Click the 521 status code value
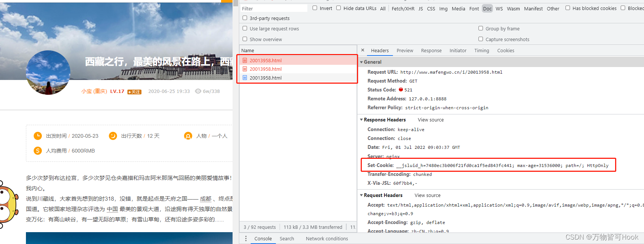 [408, 90]
